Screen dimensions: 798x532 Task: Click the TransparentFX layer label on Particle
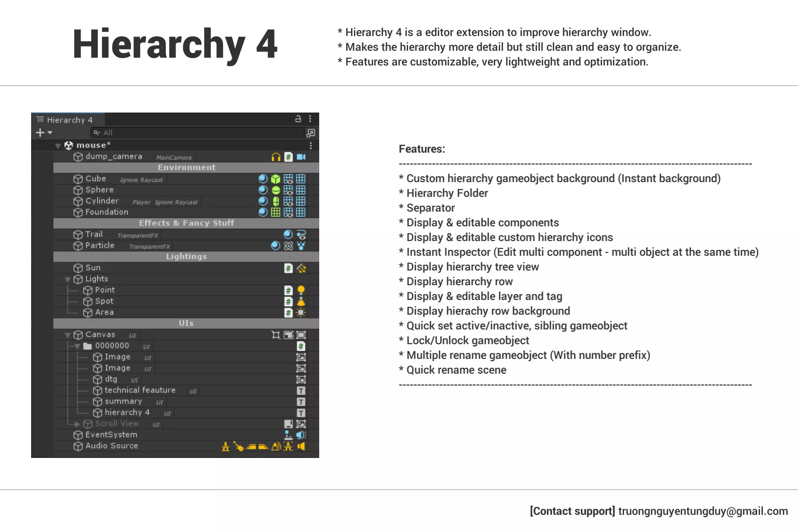pos(150,247)
